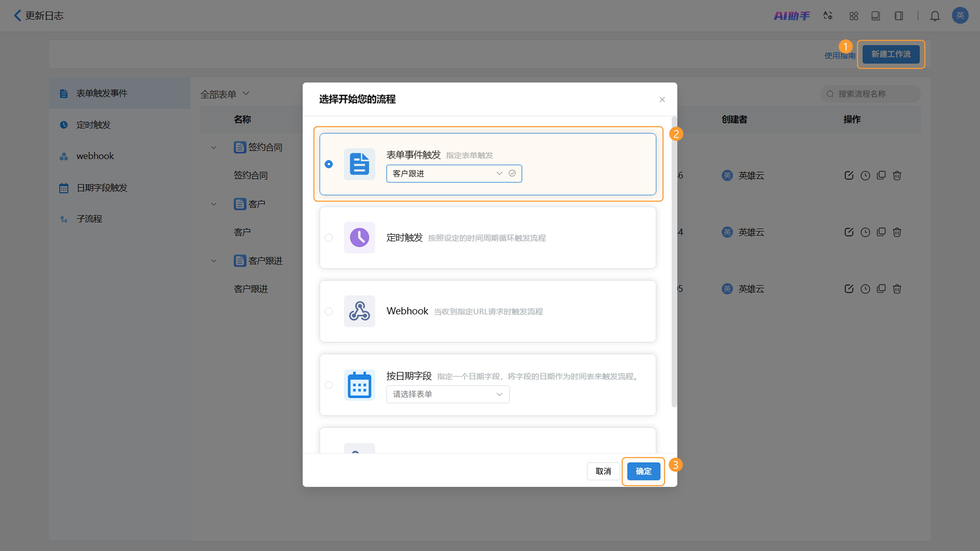Click the 名称 column header
980x551 pixels.
coord(242,119)
